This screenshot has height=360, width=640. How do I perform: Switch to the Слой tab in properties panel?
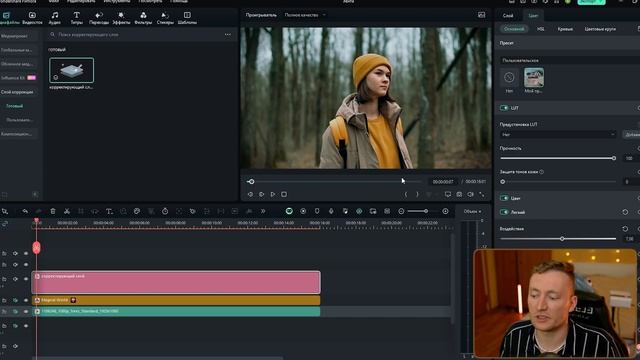pos(508,16)
